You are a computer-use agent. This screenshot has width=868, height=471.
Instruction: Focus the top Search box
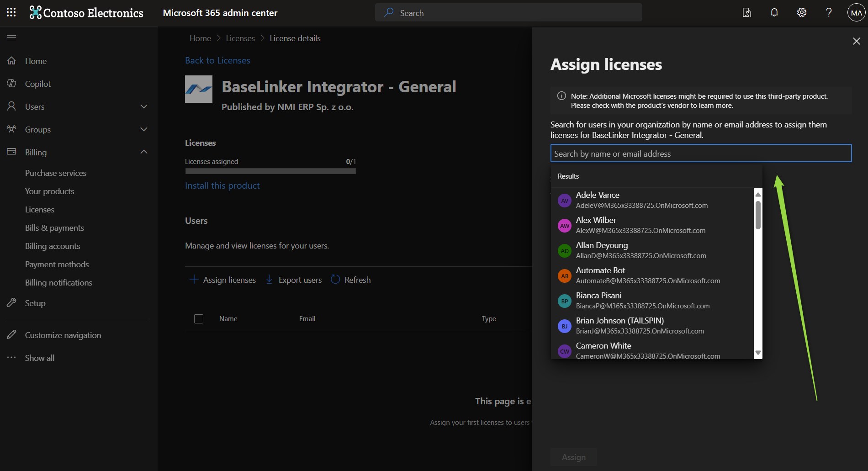(508, 13)
